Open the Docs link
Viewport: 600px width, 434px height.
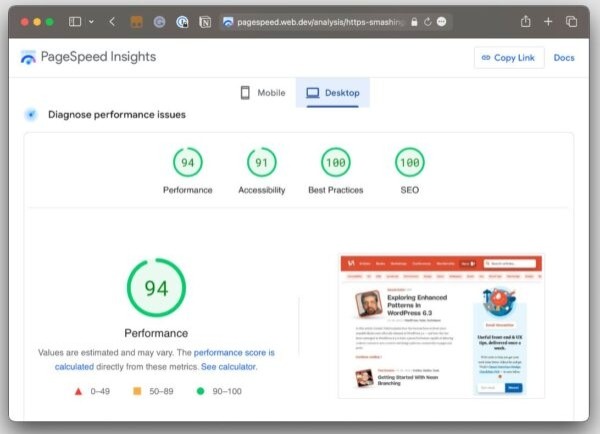pyautogui.click(x=564, y=58)
